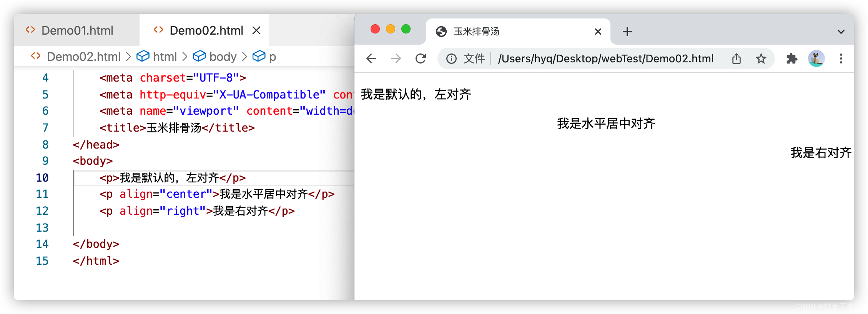Click the yellow minimize window button
The image size is (868, 314).
(391, 29)
